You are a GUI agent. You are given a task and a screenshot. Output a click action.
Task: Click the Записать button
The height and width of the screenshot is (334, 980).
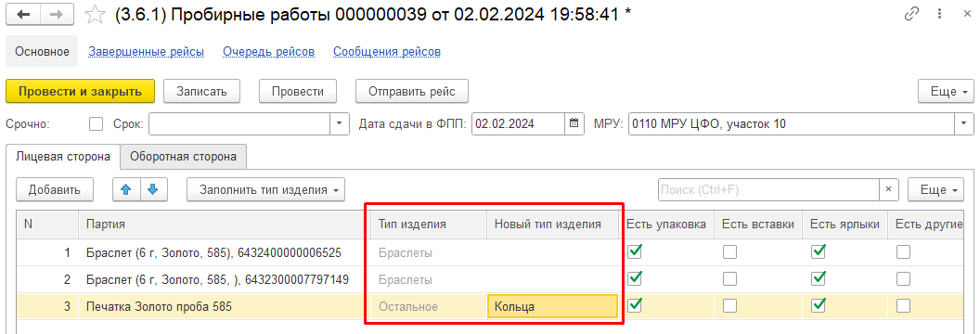[x=202, y=91]
